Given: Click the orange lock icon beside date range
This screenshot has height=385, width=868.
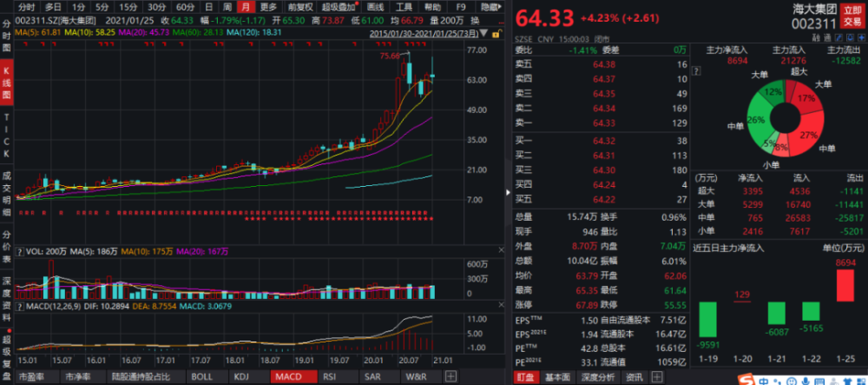Looking at the screenshot, I should coord(499,33).
